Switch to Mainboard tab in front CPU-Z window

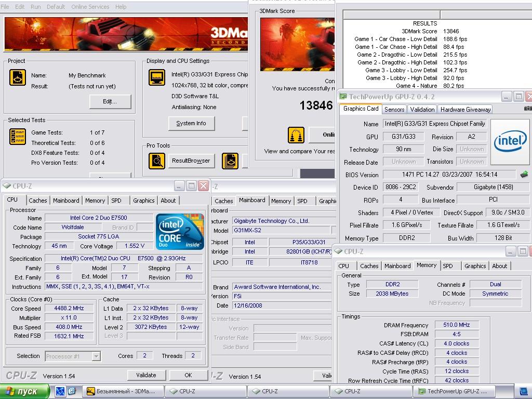pos(66,201)
